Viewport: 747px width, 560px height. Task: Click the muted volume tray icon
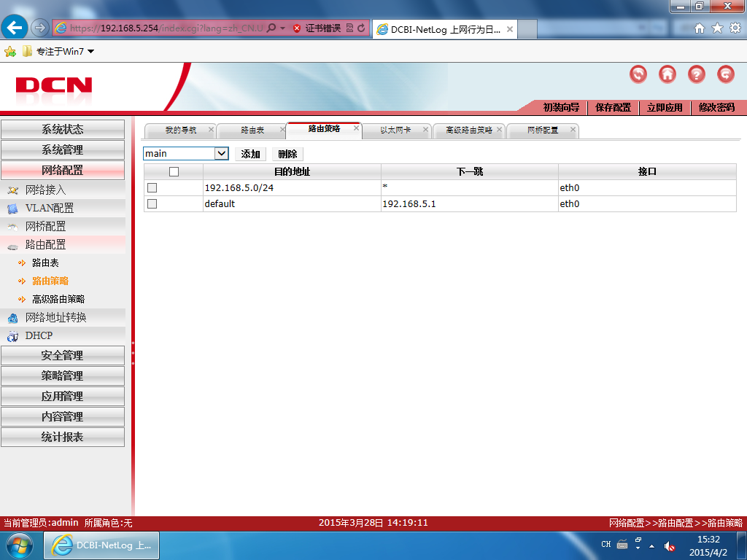pyautogui.click(x=670, y=546)
